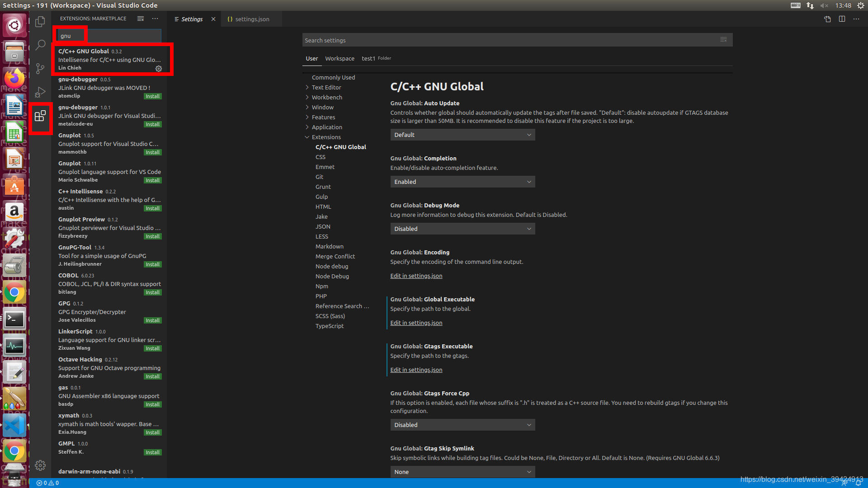Image resolution: width=868 pixels, height=488 pixels.
Task: Select the User settings tab
Action: coord(311,58)
